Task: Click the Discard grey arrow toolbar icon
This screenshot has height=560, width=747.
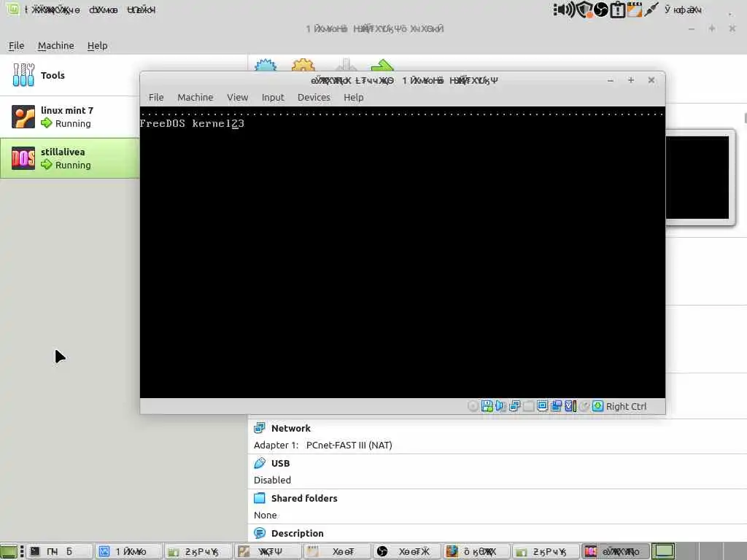Action: tap(347, 65)
